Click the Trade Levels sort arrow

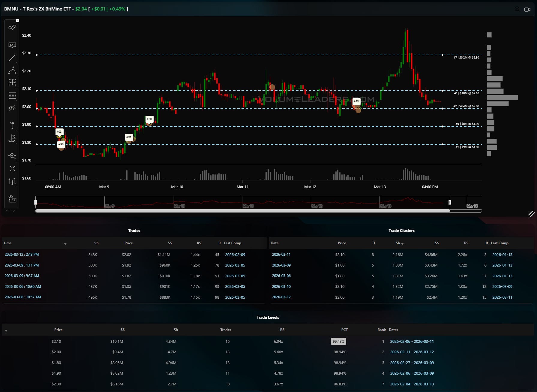coord(6,331)
